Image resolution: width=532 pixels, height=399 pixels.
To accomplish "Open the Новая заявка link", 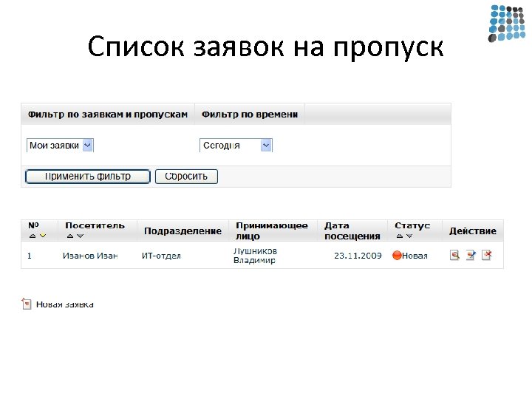I will (x=65, y=304).
